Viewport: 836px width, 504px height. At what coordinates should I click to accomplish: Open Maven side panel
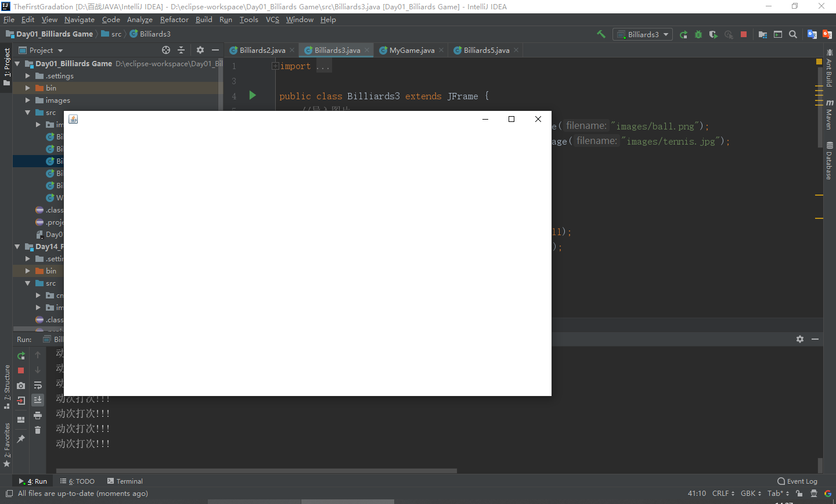(830, 114)
